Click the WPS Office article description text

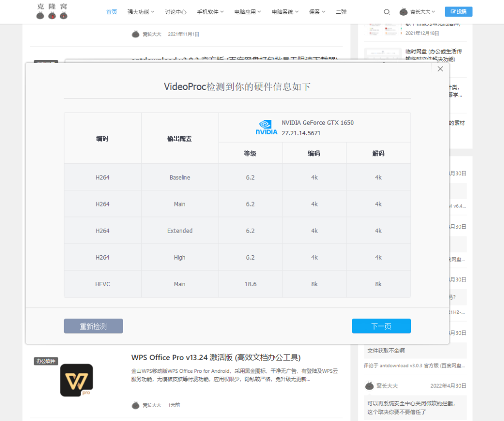coord(235,375)
